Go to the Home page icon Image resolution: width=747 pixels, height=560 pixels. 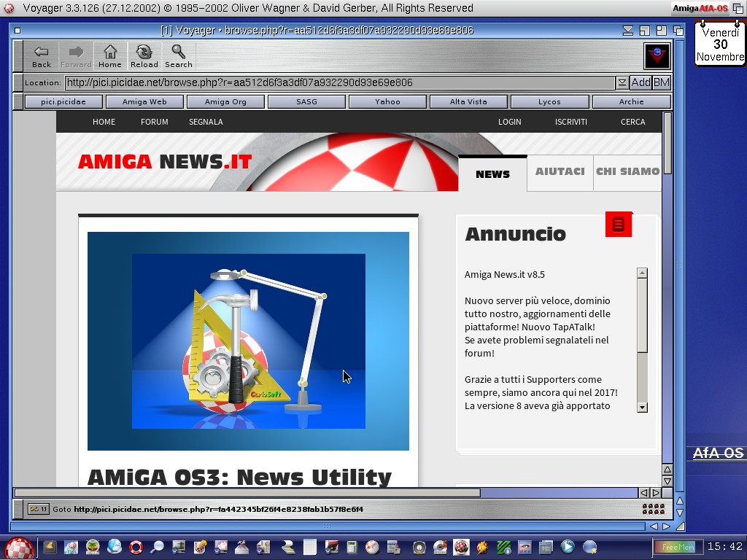point(110,55)
